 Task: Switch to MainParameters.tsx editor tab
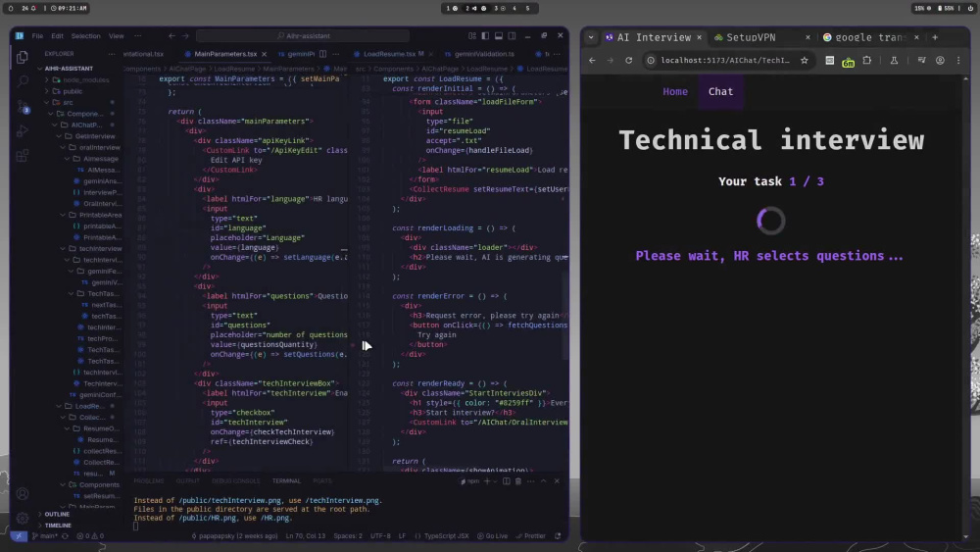225,54
